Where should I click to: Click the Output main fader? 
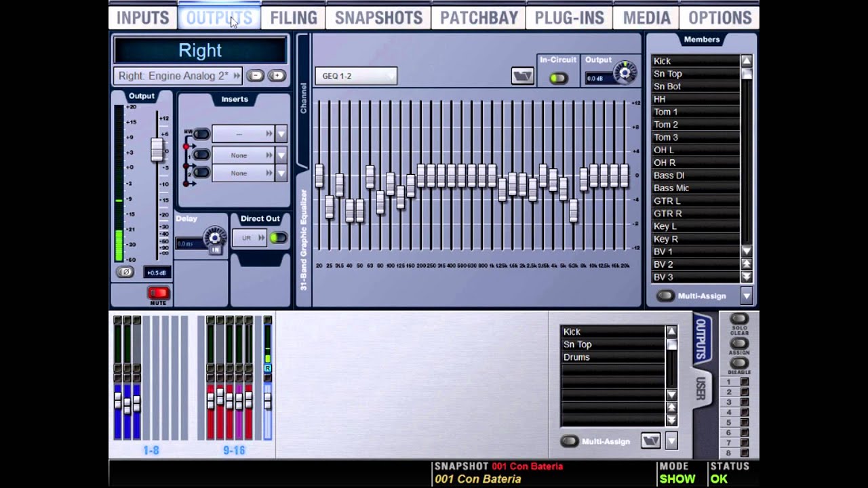click(x=157, y=150)
